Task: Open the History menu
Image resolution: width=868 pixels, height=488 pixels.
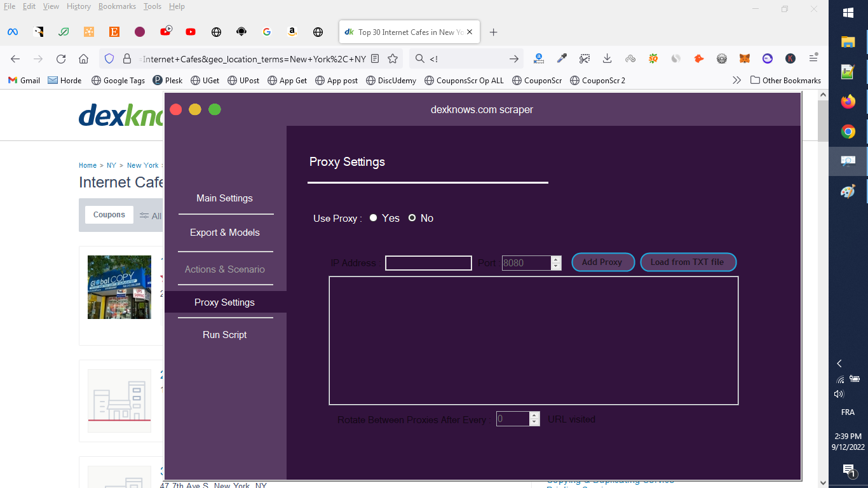Action: pos(79,6)
